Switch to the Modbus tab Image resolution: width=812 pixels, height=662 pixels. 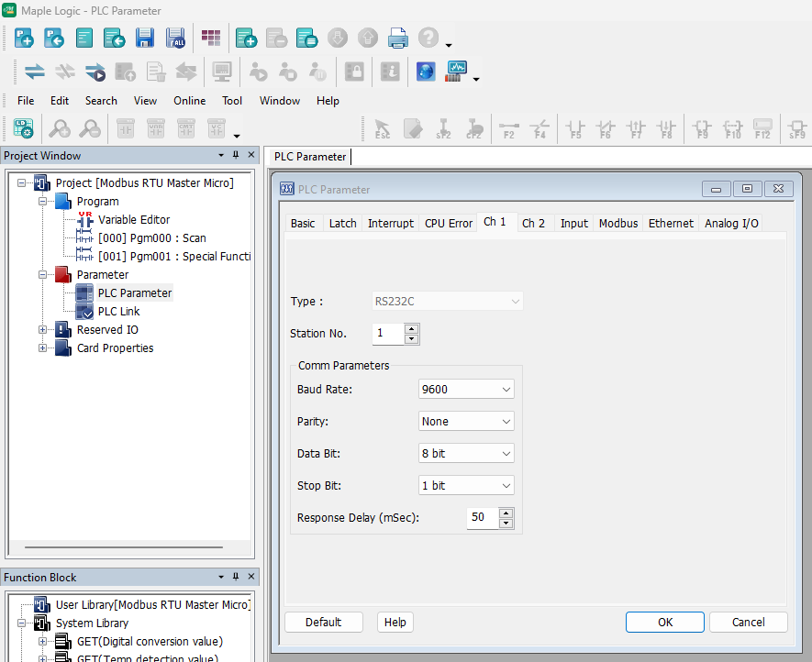(618, 223)
